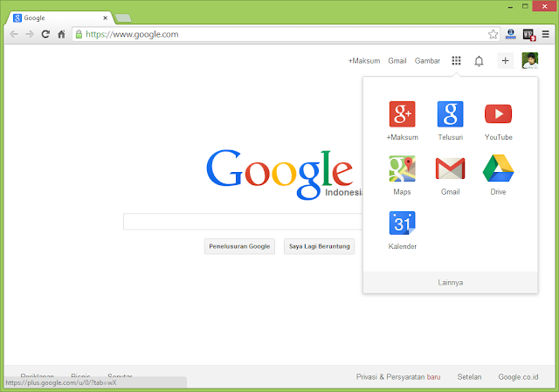Viewport: 559px width, 392px height.
Task: Go to the browser home page
Action: click(x=61, y=34)
